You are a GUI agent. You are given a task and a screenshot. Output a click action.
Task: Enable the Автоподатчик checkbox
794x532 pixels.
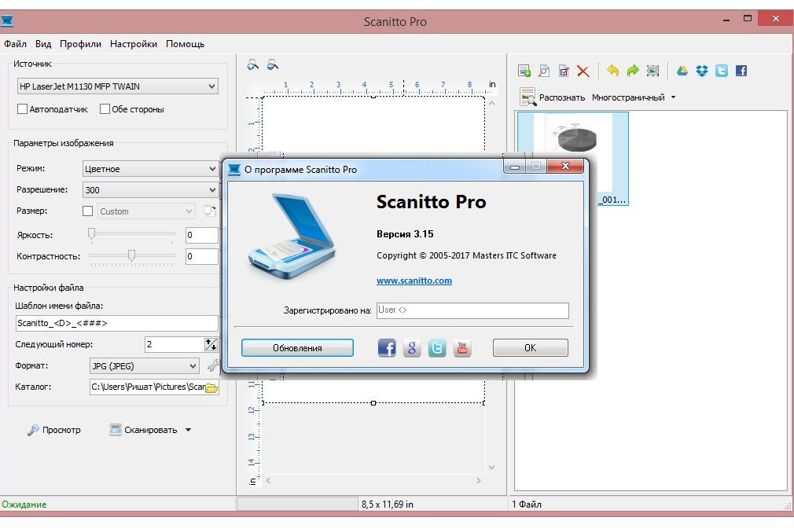22,108
